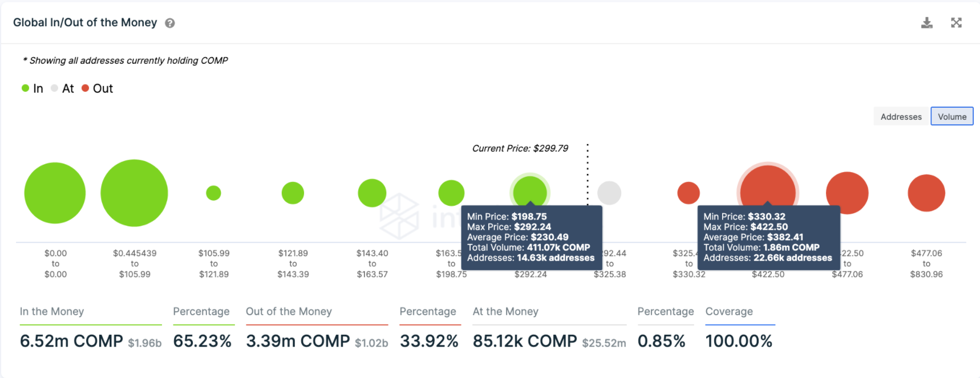Click the Out of the Money heading
The image size is (980, 378).
click(x=289, y=311)
